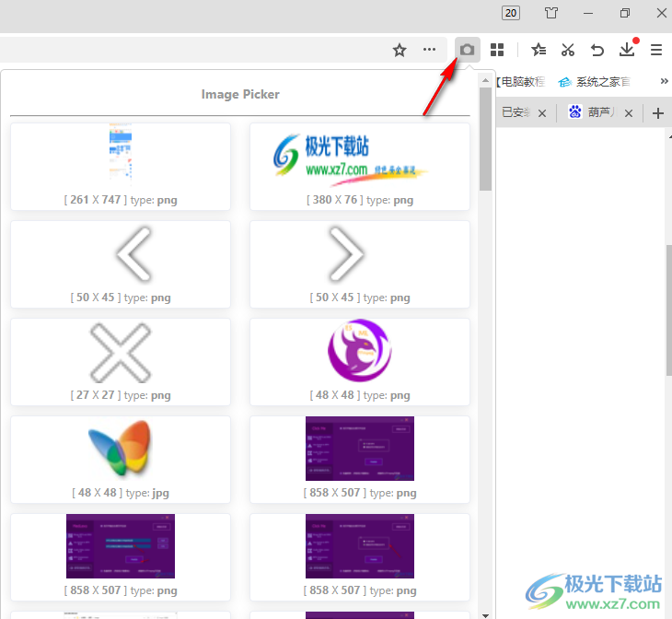The image size is (672, 619).
Task: Switch to the 已安装 tab
Action: (x=516, y=112)
